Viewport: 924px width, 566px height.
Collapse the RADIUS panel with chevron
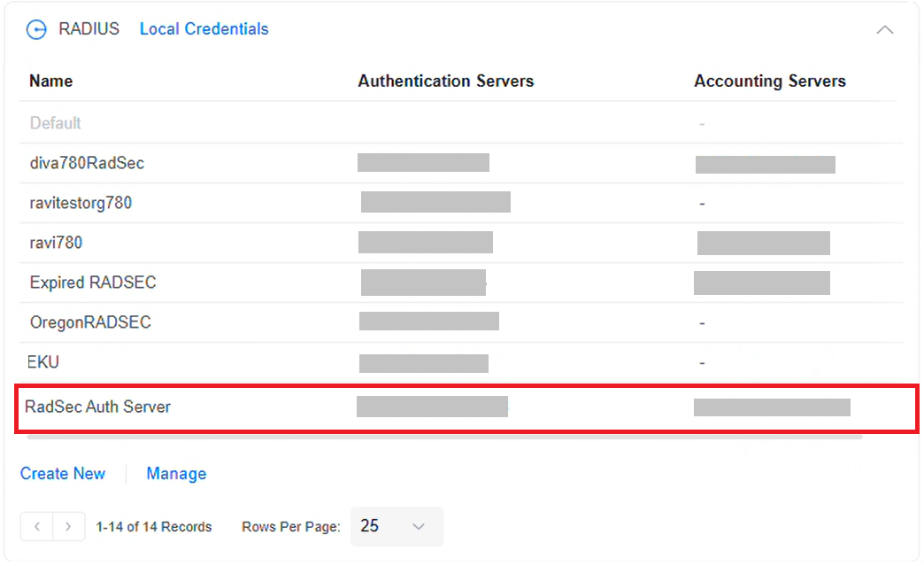(x=884, y=30)
